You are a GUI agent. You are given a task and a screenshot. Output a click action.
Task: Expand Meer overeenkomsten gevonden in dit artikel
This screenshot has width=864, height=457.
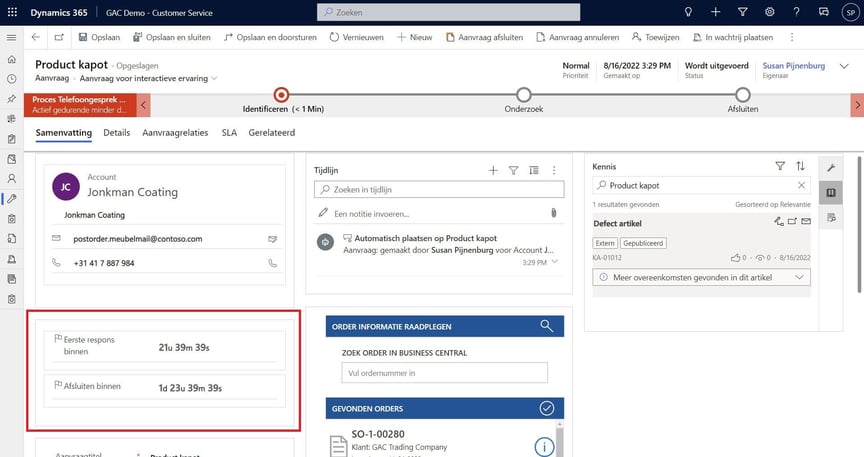tap(701, 277)
